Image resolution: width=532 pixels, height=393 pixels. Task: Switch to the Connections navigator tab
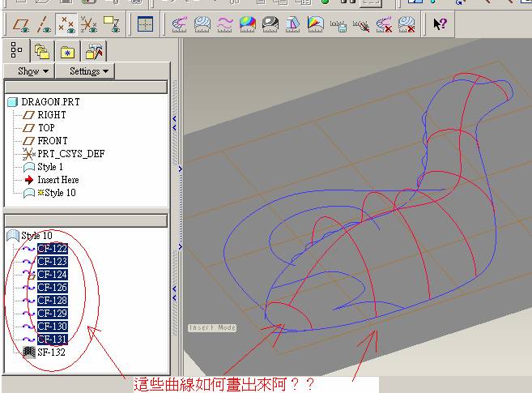tap(94, 52)
